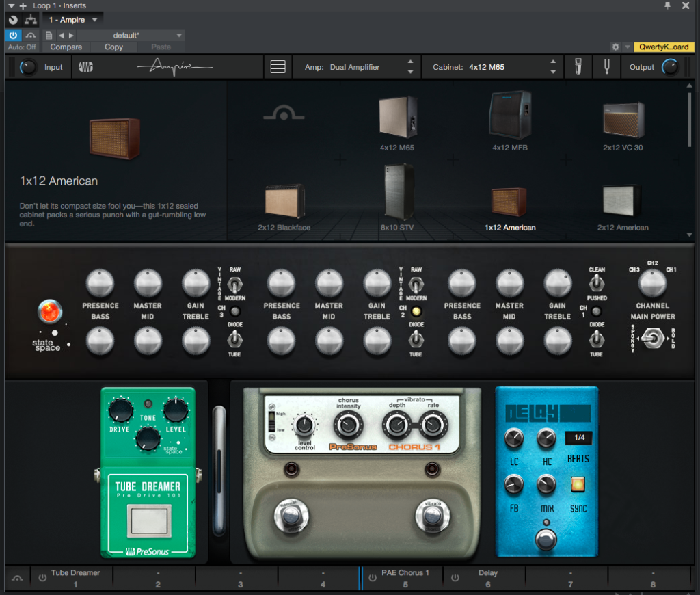
Task: Step the Cabinet selection down
Action: [553, 72]
